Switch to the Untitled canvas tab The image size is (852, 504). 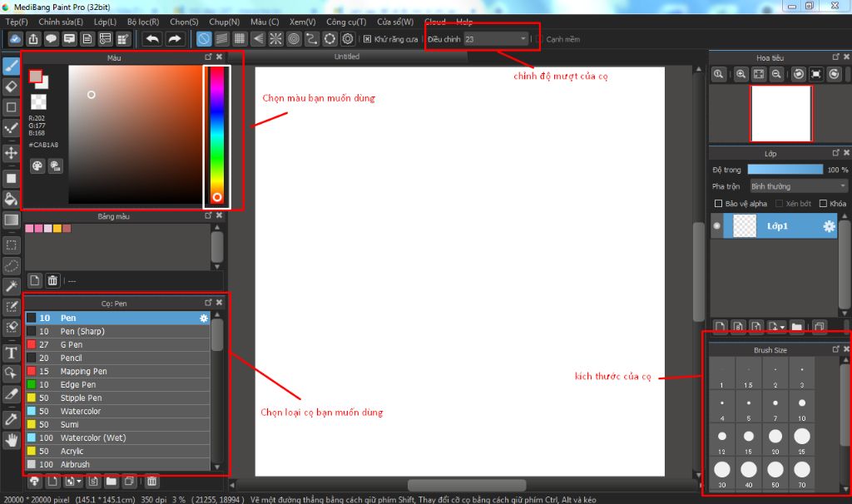click(347, 57)
